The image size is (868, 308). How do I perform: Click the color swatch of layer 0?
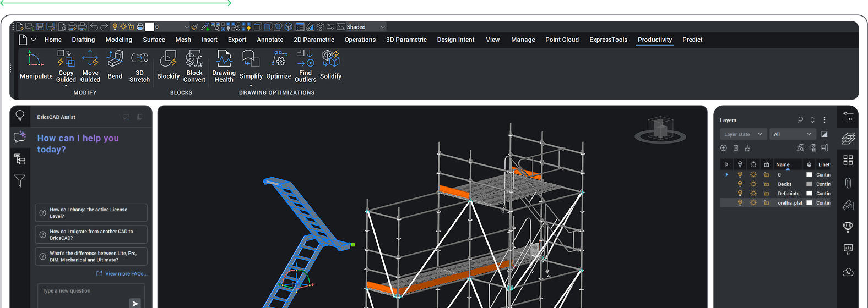809,175
